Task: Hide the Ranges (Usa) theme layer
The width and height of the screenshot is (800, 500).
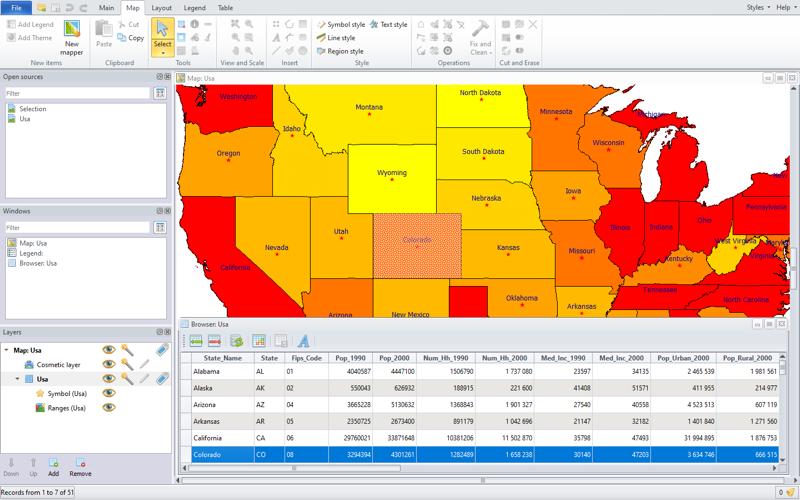Action: tap(109, 408)
